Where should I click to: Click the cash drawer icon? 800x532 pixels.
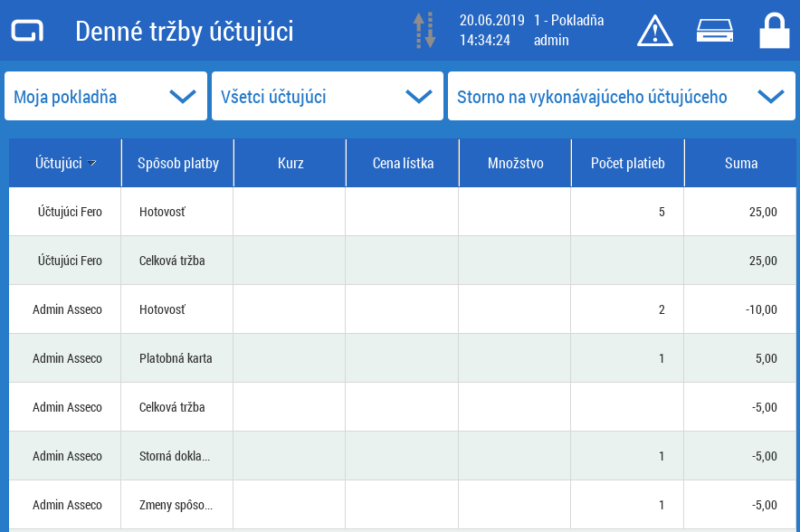point(713,31)
